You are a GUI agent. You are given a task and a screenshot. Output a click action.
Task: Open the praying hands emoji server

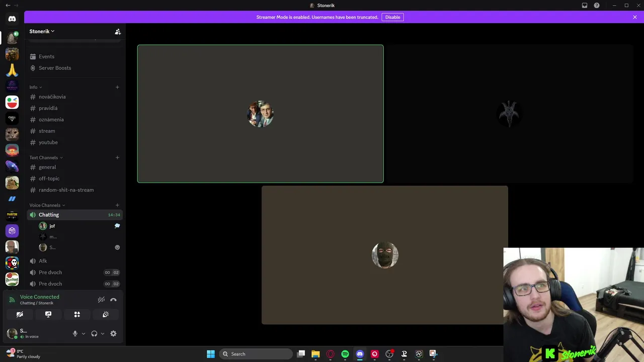[12, 70]
